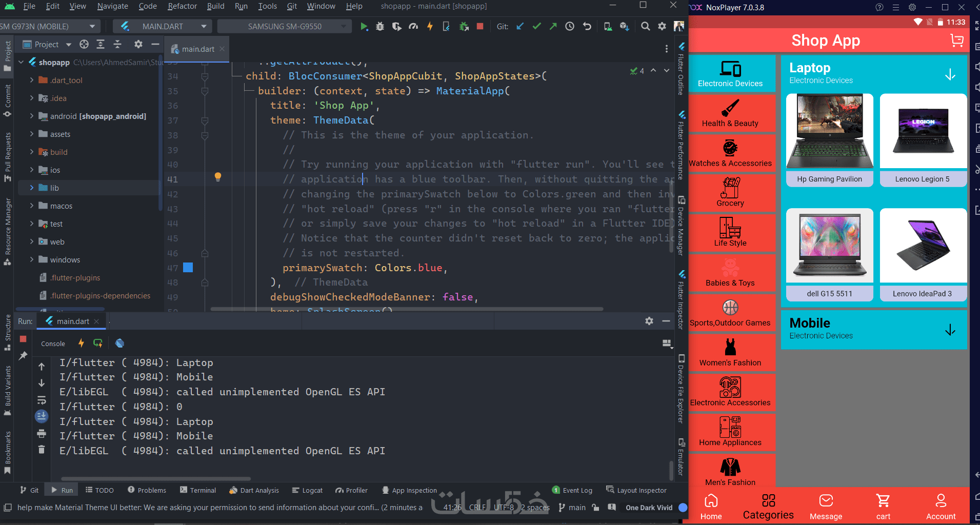Open Event Log in status bar
The image size is (980, 525).
(x=572, y=490)
